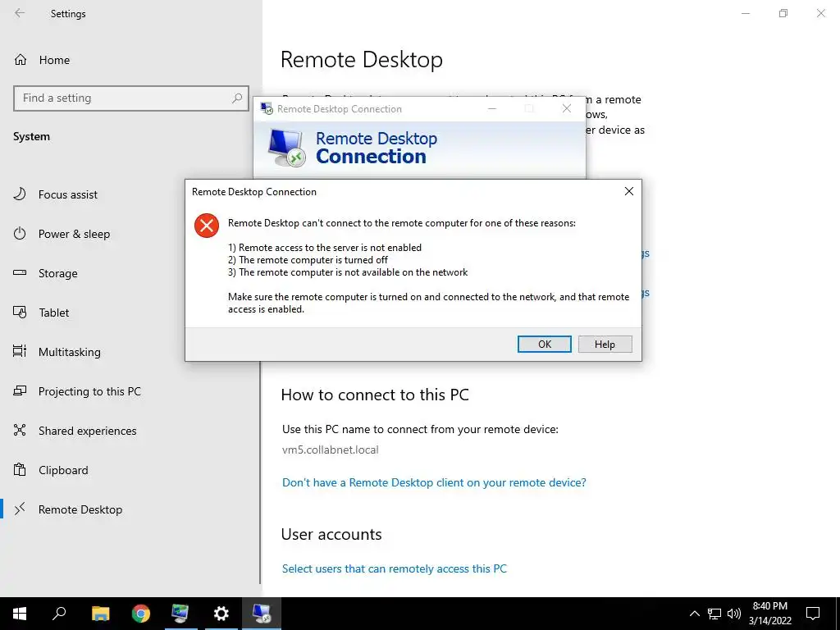Open 'Don't have a Remote Desktop client' link

(434, 482)
